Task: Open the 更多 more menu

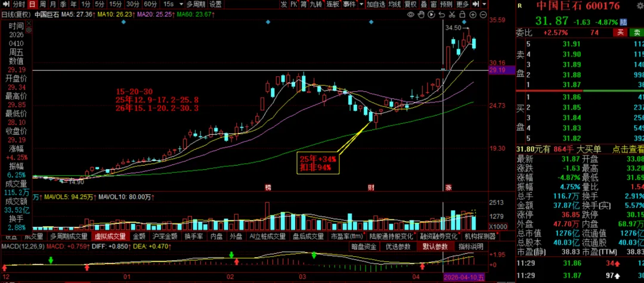Action: coord(462,5)
